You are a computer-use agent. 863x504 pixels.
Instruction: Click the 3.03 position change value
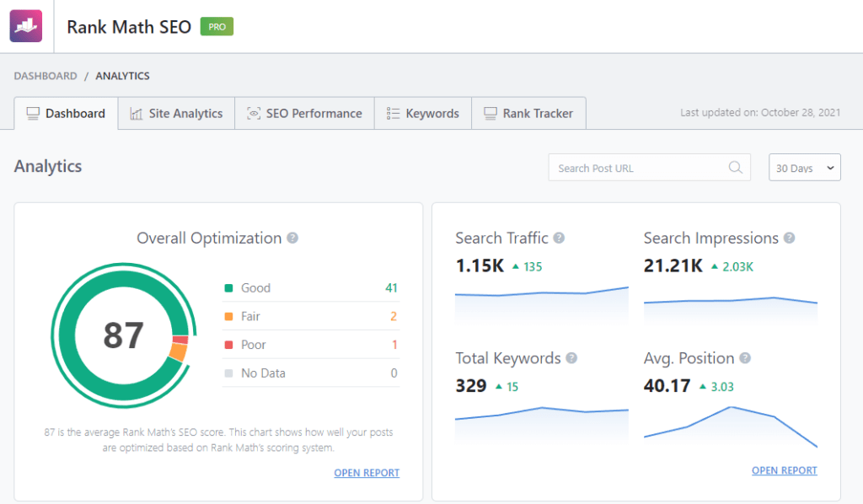click(x=722, y=387)
